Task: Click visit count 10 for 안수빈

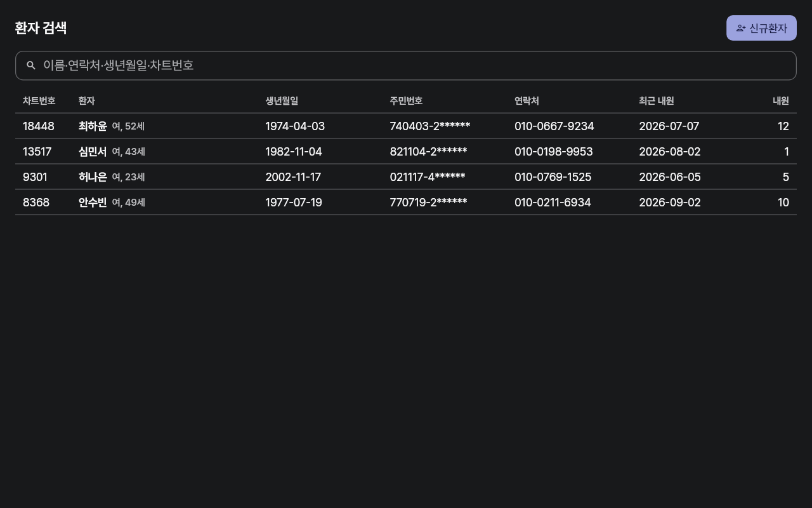Action: point(783,203)
